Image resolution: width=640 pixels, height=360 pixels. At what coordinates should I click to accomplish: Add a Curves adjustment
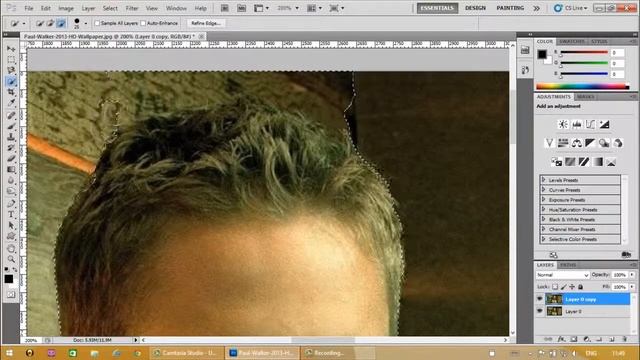coord(590,124)
